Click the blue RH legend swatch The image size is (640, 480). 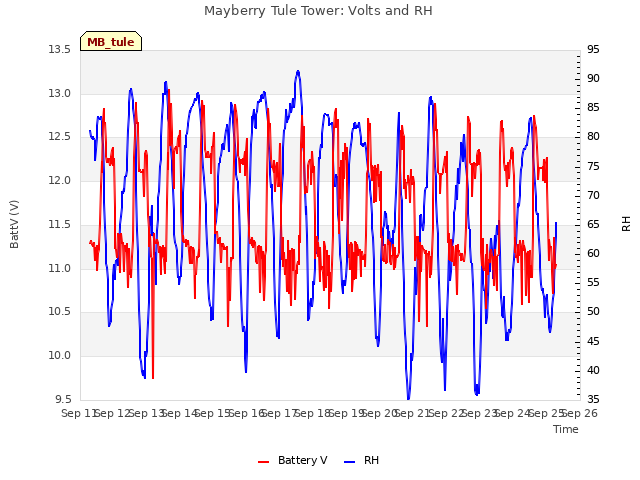(350, 462)
